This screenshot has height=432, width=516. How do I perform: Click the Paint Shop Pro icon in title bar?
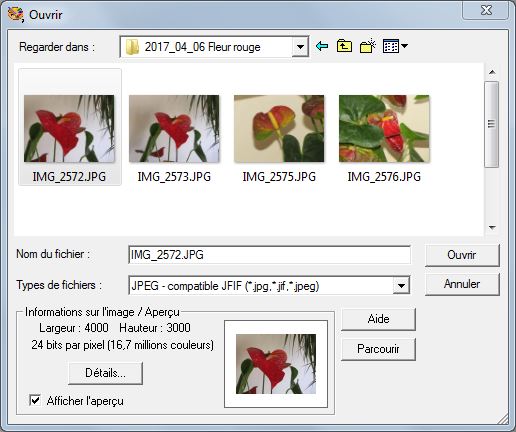(x=15, y=14)
